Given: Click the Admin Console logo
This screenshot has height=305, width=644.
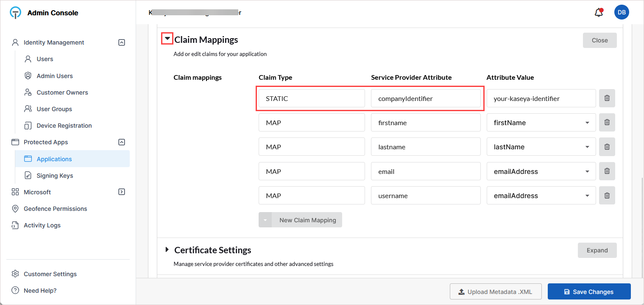Looking at the screenshot, I should pyautogui.click(x=15, y=13).
